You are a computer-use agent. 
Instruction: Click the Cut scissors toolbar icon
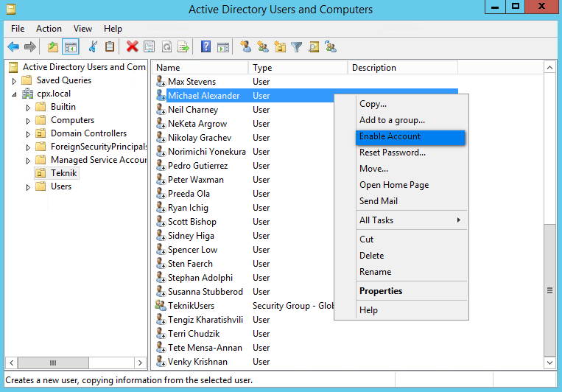[x=93, y=47]
